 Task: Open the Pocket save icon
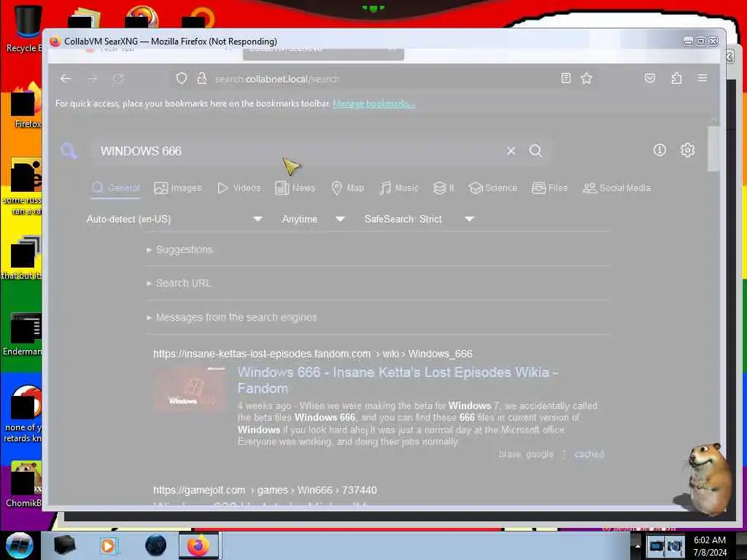pos(650,78)
